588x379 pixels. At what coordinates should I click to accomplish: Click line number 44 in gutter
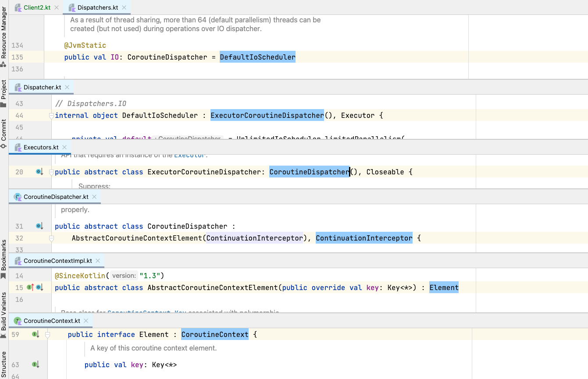pos(19,115)
